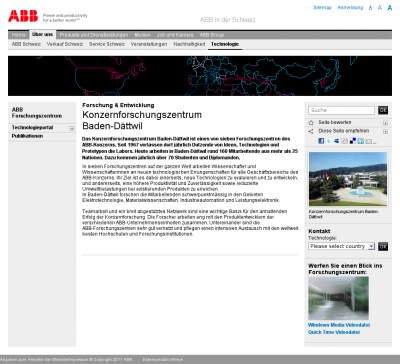Click Seite bewerten label
The width and height of the screenshot is (400, 364).
(335, 122)
